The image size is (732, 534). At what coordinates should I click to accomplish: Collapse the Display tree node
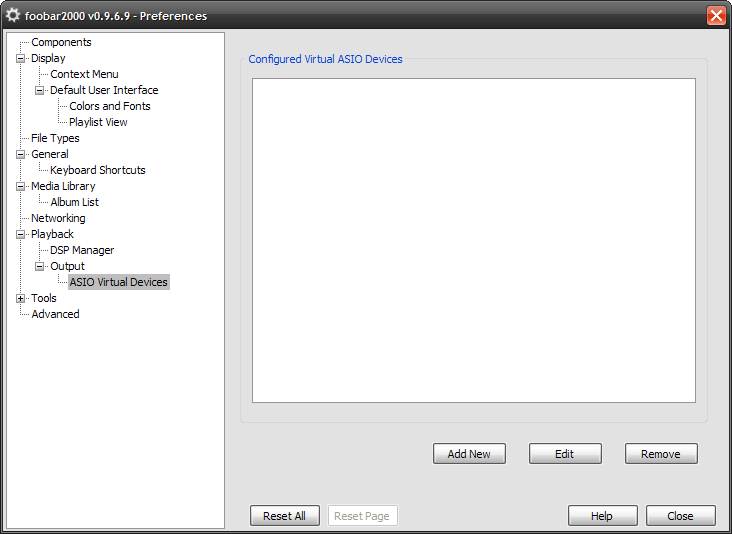click(x=21, y=59)
